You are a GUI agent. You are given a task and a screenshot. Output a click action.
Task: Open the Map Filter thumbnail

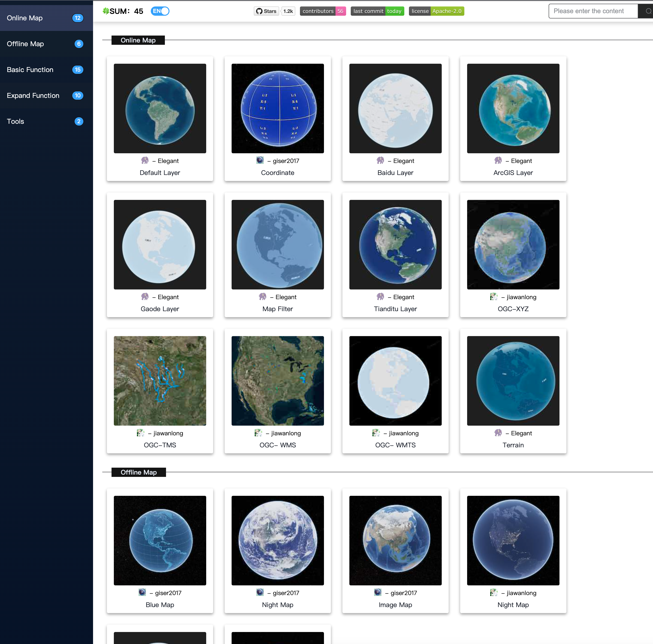click(278, 245)
